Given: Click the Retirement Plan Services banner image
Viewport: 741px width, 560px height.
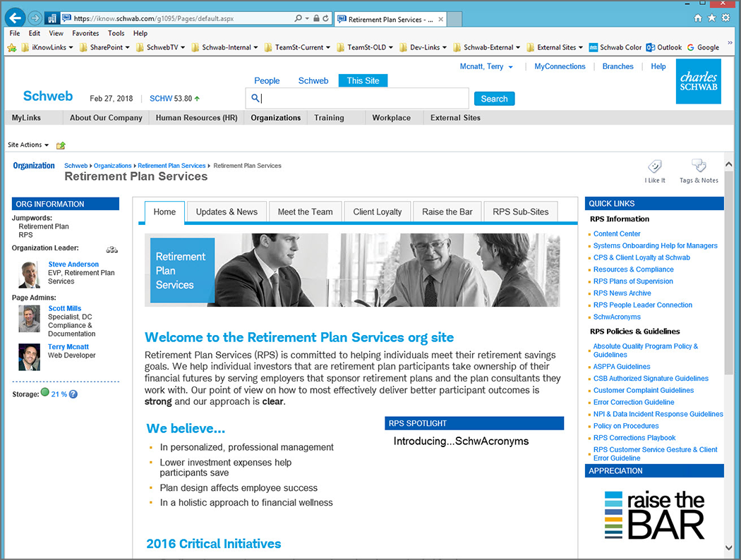Looking at the screenshot, I should pos(352,270).
